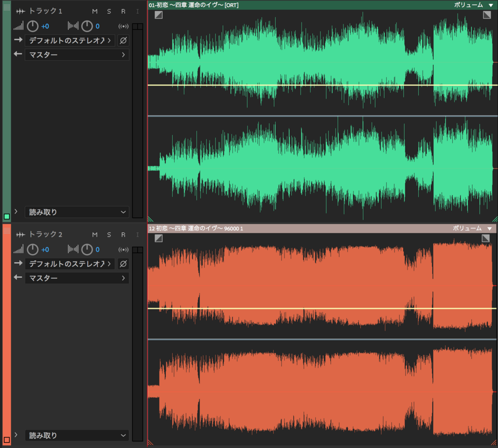
Task: Click Track 2 volume level bars icon
Action: (x=18, y=250)
